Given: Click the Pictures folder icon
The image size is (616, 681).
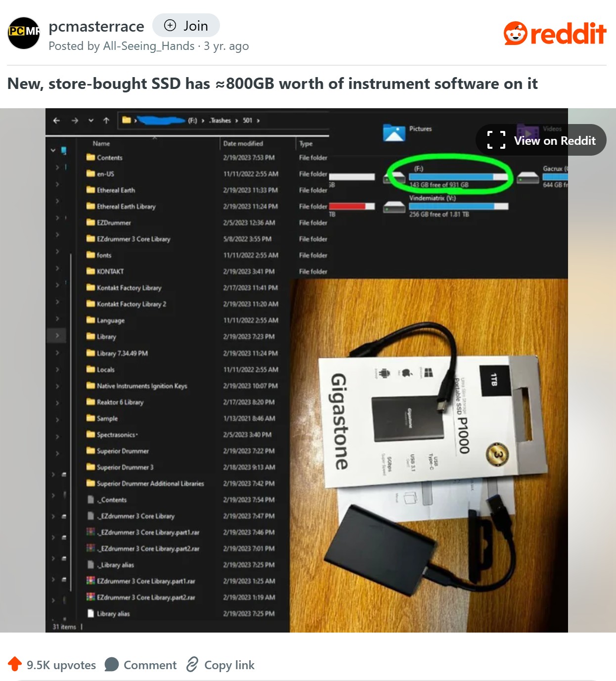Looking at the screenshot, I should coord(394,132).
